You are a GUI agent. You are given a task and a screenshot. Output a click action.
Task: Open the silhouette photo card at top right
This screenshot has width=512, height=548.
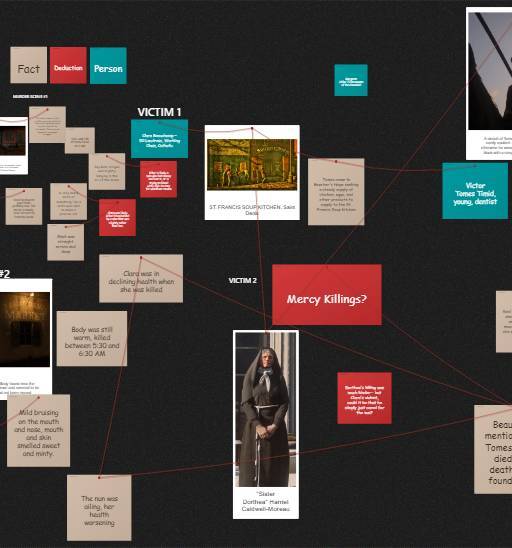coord(489,84)
